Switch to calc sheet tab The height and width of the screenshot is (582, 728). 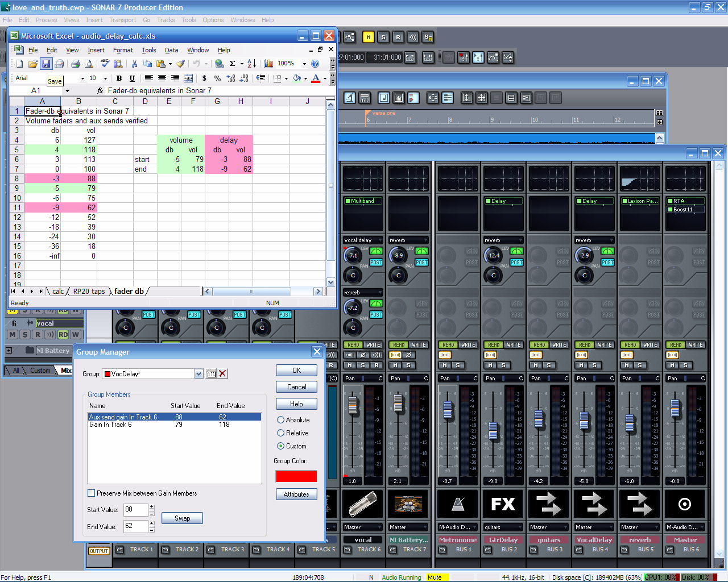[58, 292]
